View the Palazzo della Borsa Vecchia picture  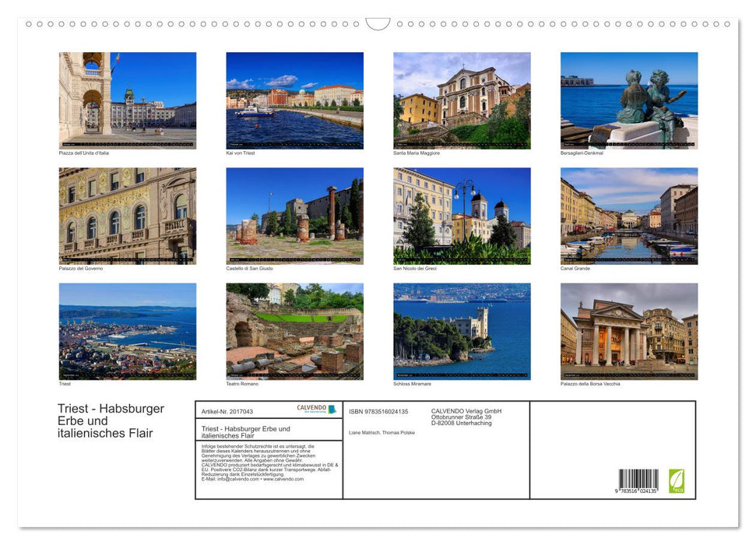[628, 330]
